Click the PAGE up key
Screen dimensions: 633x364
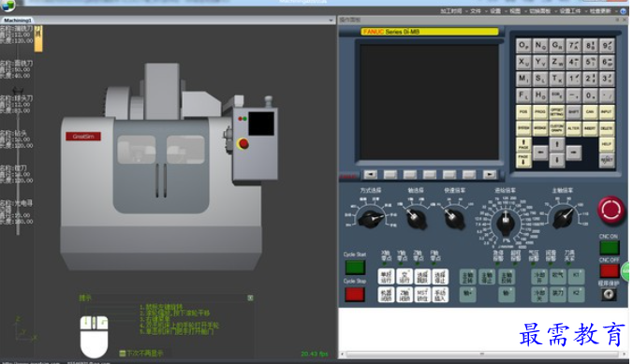click(x=523, y=144)
